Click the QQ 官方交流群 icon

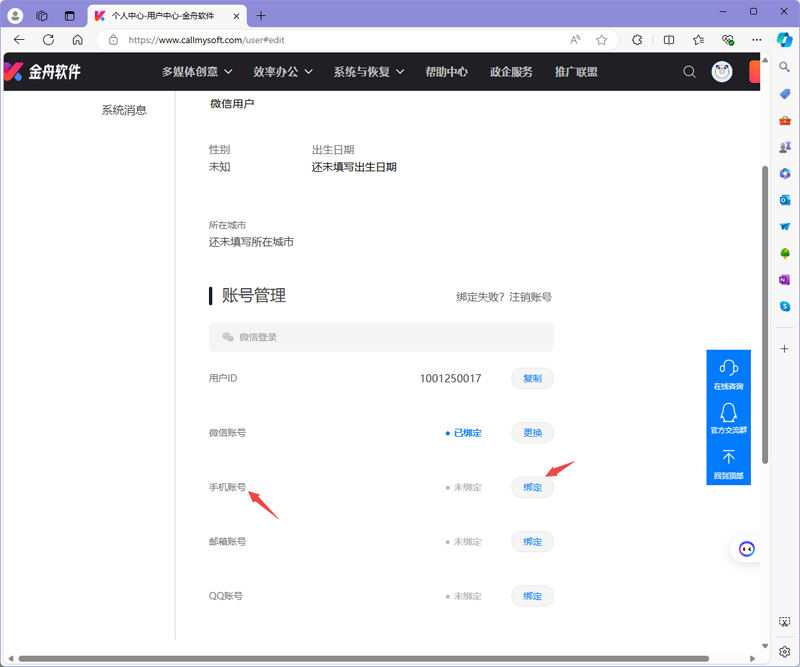click(728, 413)
